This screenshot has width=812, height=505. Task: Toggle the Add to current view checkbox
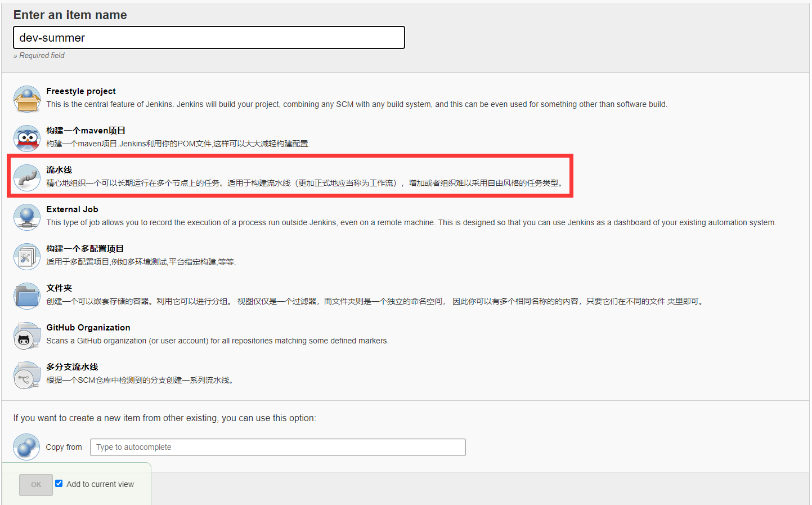tap(59, 484)
